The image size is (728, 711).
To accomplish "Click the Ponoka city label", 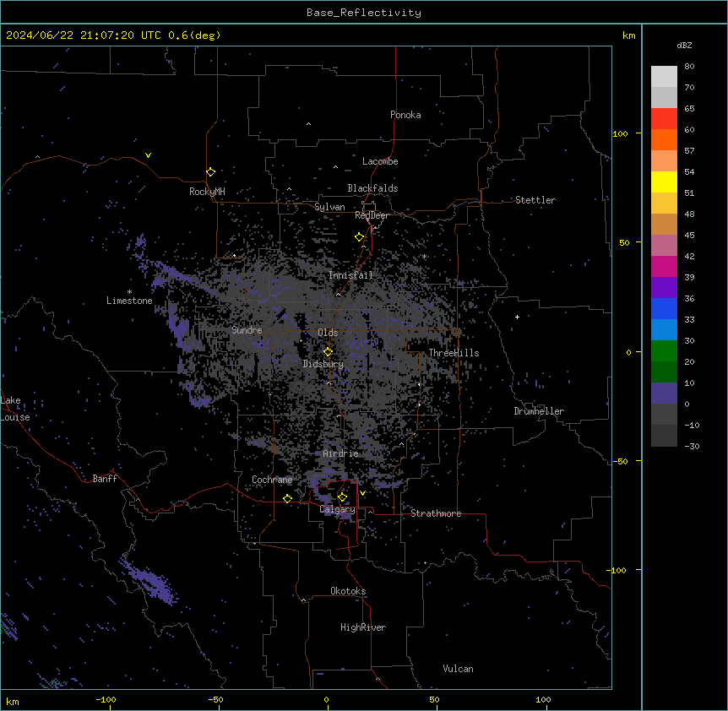I will pos(405,115).
